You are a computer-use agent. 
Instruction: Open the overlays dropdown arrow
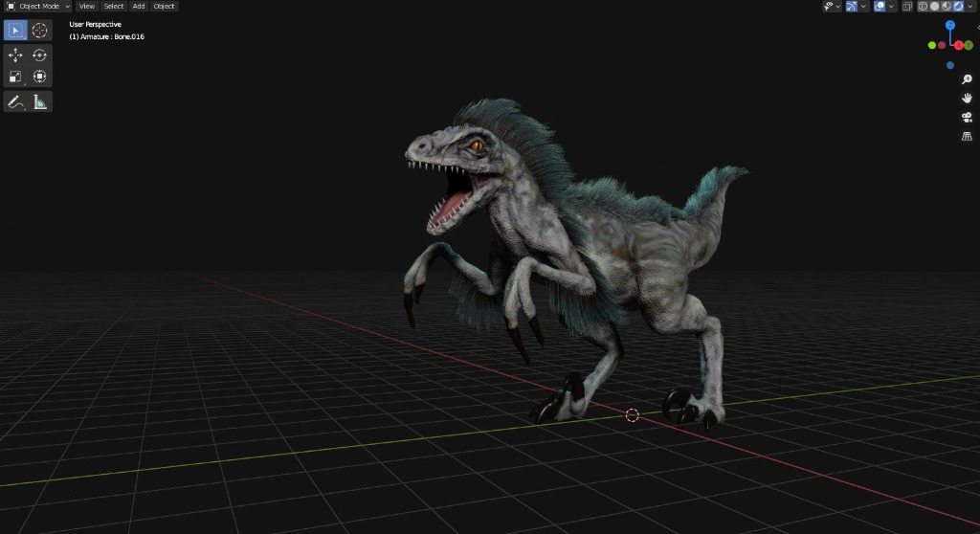[x=891, y=6]
